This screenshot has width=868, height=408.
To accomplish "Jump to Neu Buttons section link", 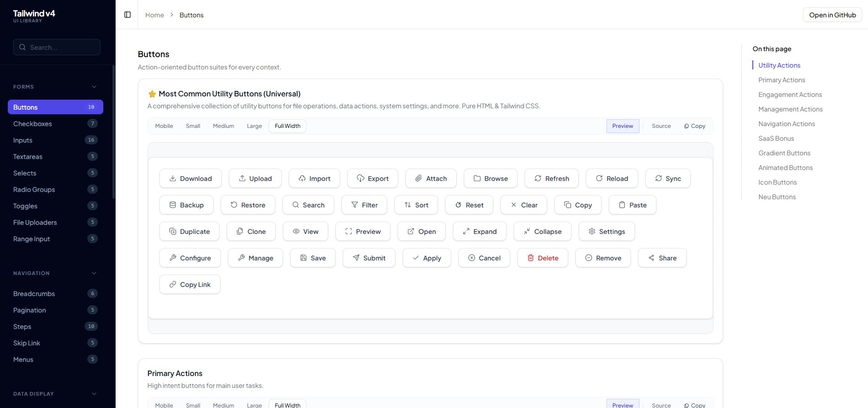I will coord(777,197).
